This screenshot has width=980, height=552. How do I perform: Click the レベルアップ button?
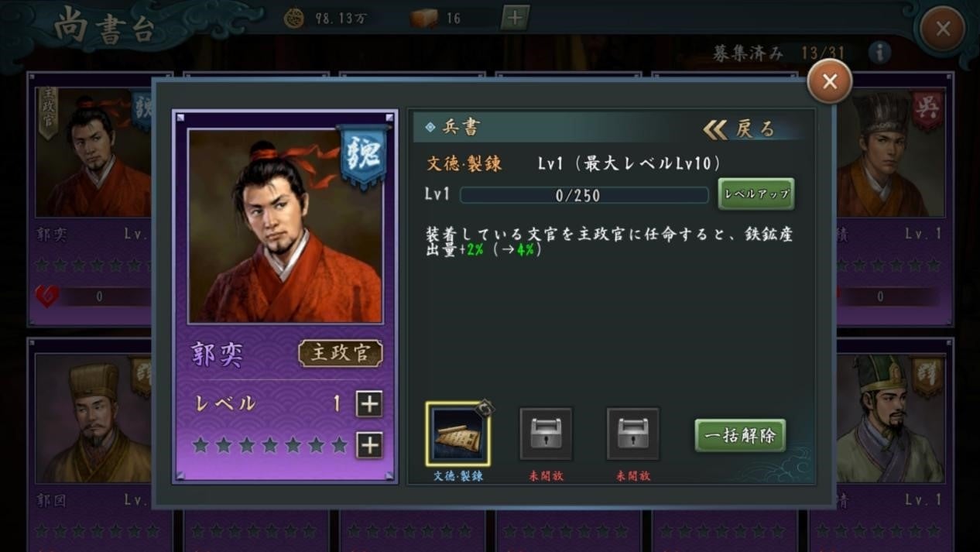pos(756,194)
